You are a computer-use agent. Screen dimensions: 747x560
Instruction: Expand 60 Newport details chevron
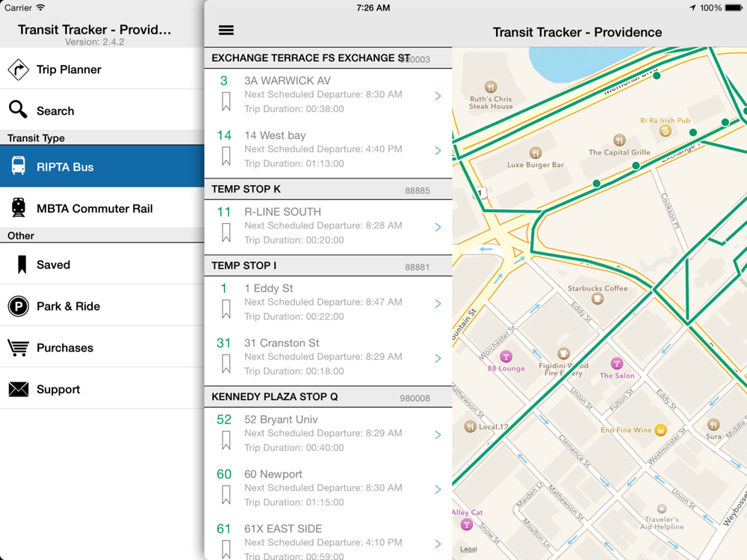point(438,490)
